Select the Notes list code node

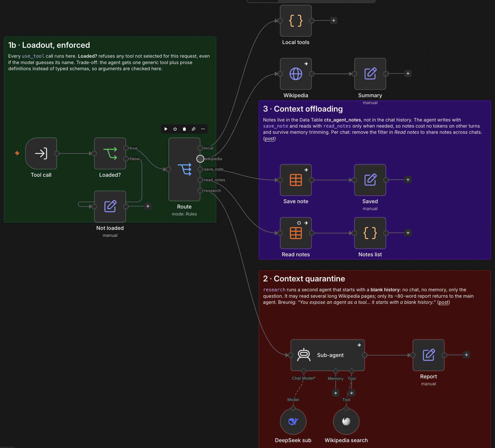[370, 233]
